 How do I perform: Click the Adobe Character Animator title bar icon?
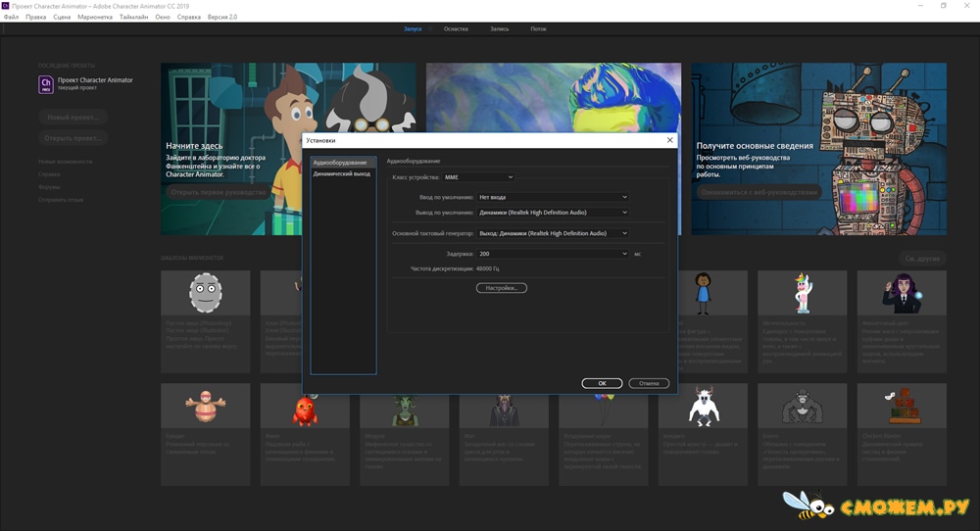pyautogui.click(x=6, y=6)
